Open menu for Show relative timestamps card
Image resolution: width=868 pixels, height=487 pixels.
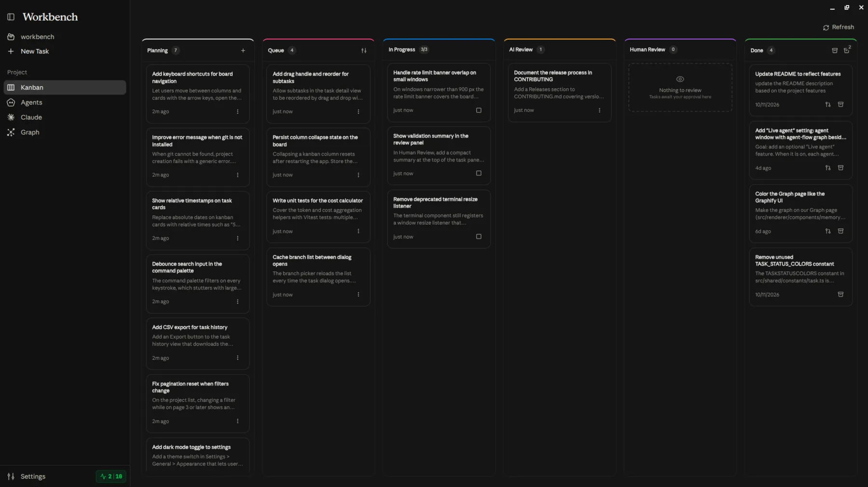tap(238, 238)
